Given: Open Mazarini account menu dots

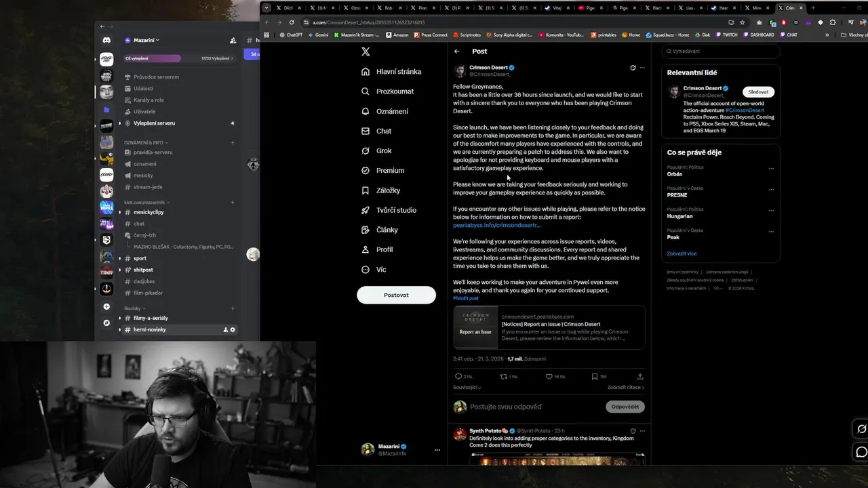Looking at the screenshot, I should (437, 450).
